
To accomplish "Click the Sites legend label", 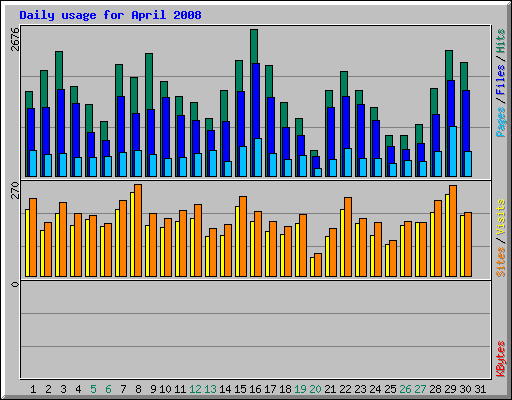I will click(x=501, y=262).
